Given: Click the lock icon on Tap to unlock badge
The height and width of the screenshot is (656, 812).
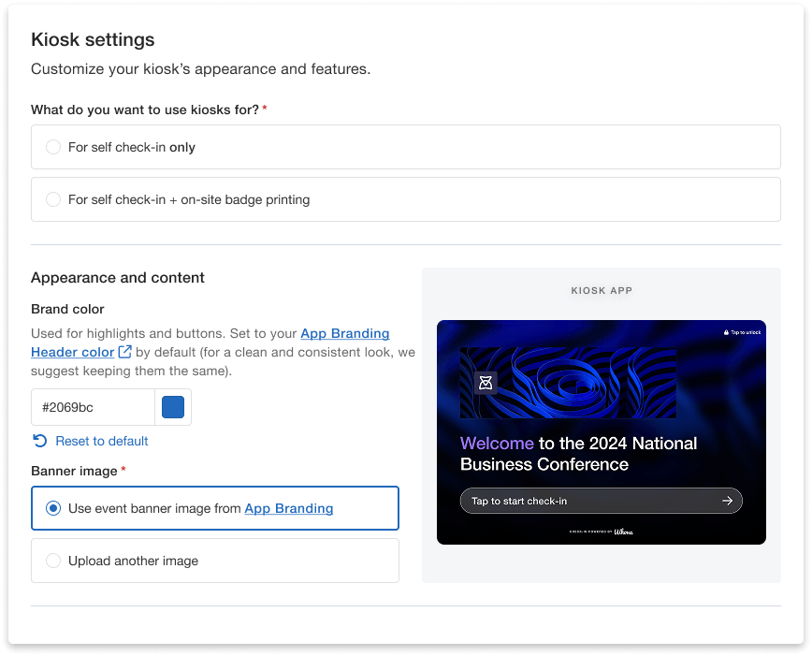Looking at the screenshot, I should [726, 331].
